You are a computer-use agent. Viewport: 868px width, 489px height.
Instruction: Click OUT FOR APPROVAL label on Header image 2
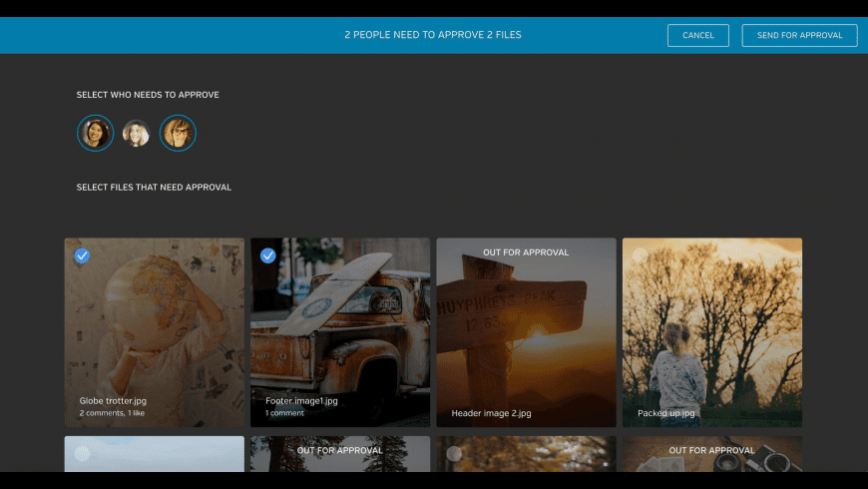(x=526, y=252)
